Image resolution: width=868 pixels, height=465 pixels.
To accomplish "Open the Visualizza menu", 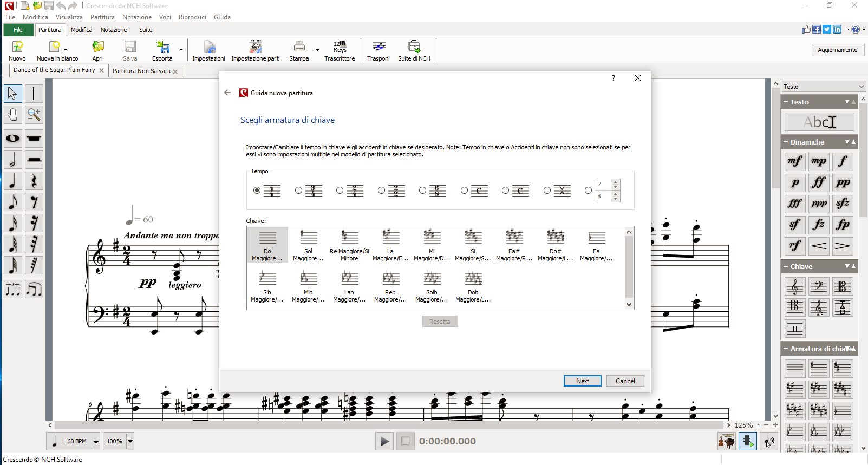I will coord(69,17).
